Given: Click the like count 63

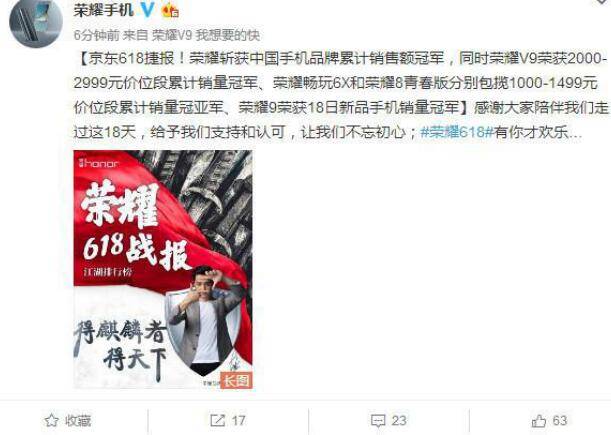Looking at the screenshot, I should click(560, 421).
